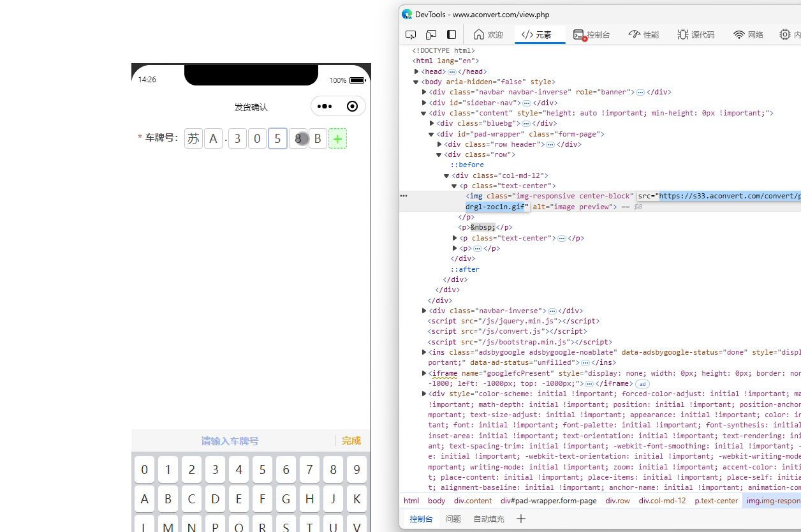Expand the div.bluebg node
Screen dimensions: 801x532
point(432,124)
